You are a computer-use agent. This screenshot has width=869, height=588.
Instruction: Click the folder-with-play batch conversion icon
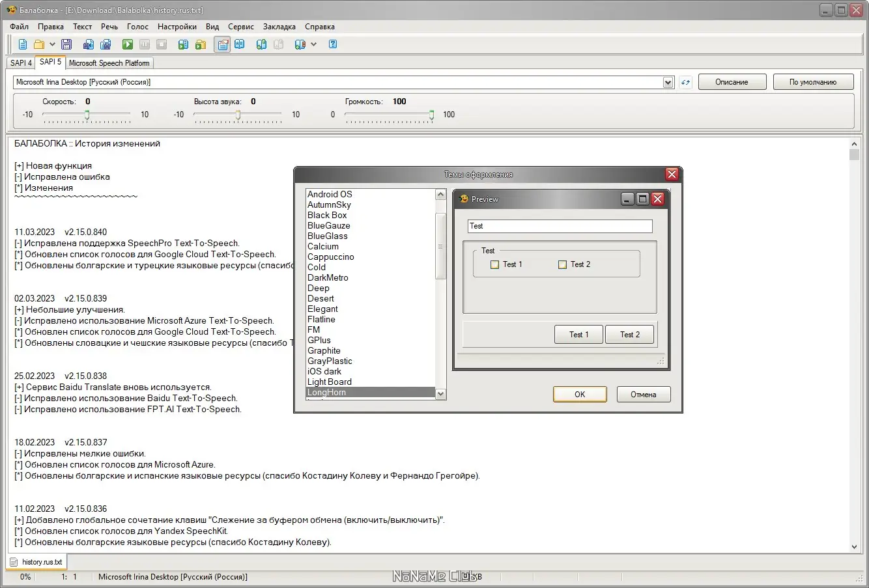point(201,44)
